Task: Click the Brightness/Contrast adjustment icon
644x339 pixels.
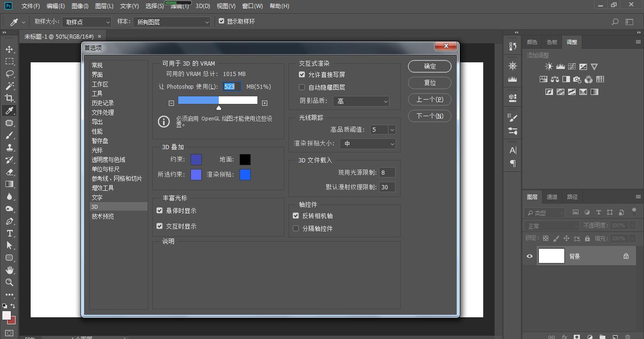Action: pos(549,67)
